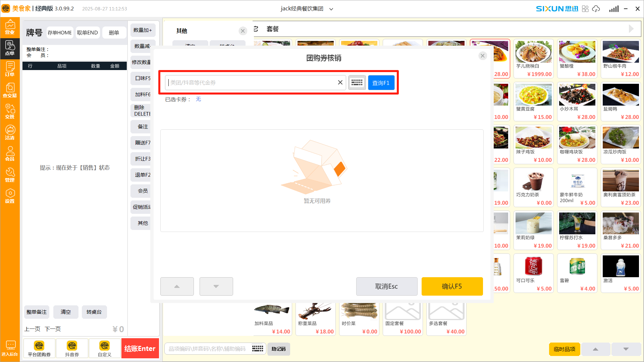Viewport: 644px width, 362px height.
Task: Click the 抖音券 icon button
Action: [72, 348]
